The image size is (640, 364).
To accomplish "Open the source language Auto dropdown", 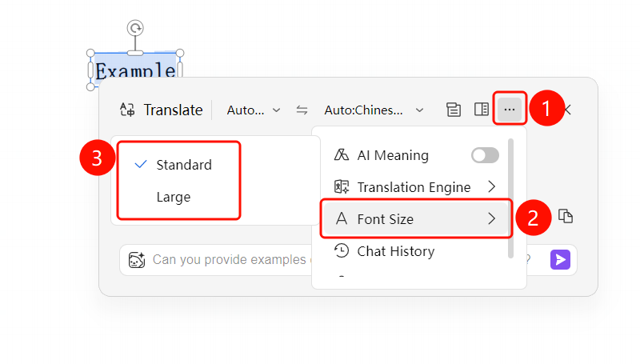I will point(254,110).
